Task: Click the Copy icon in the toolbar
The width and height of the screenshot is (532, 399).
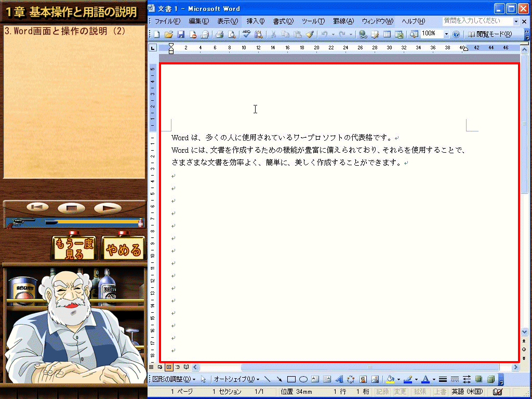Action: tap(285, 34)
